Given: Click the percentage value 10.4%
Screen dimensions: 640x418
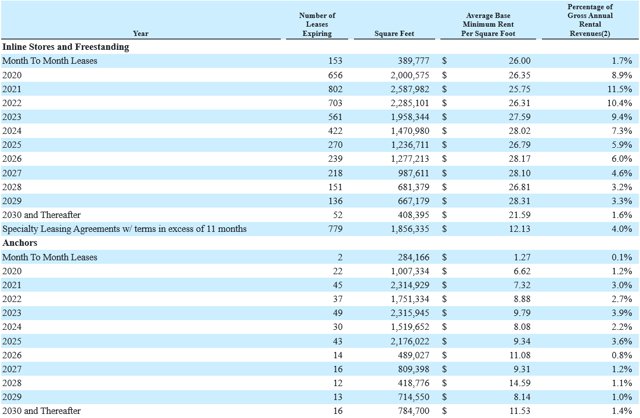Looking at the screenshot, I should (x=620, y=103).
